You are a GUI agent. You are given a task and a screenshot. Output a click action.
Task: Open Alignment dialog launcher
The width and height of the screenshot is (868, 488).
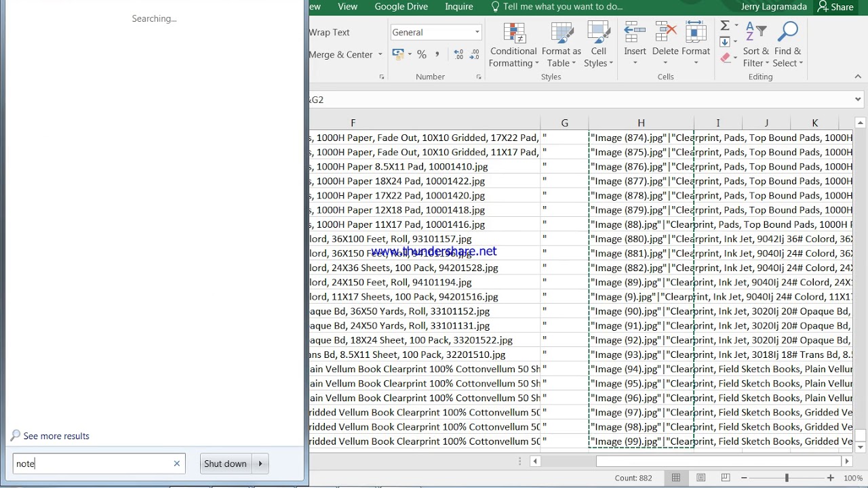coord(382,77)
